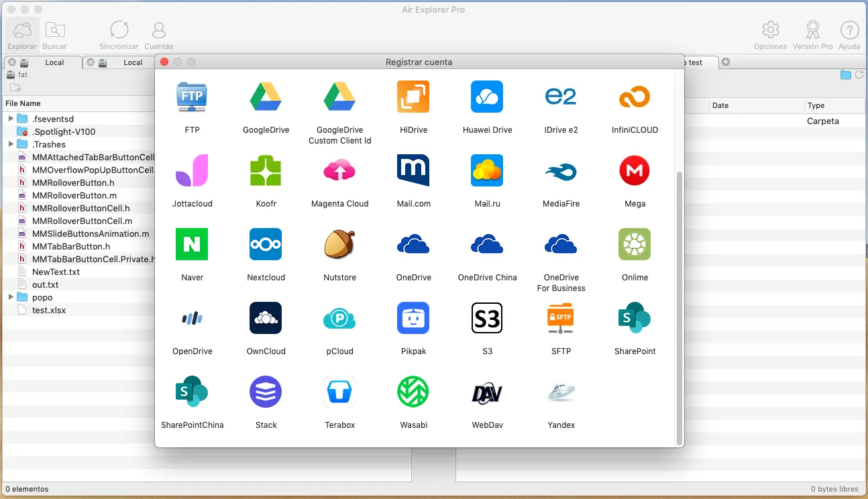Viewport: 868px width, 499px height.
Task: Close the first Local tab
Action: point(12,62)
